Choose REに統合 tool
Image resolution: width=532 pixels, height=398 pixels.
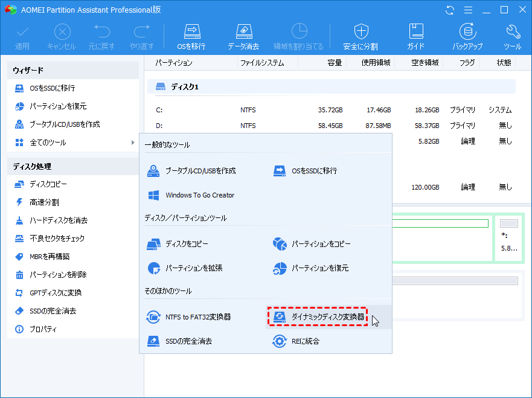click(296, 341)
